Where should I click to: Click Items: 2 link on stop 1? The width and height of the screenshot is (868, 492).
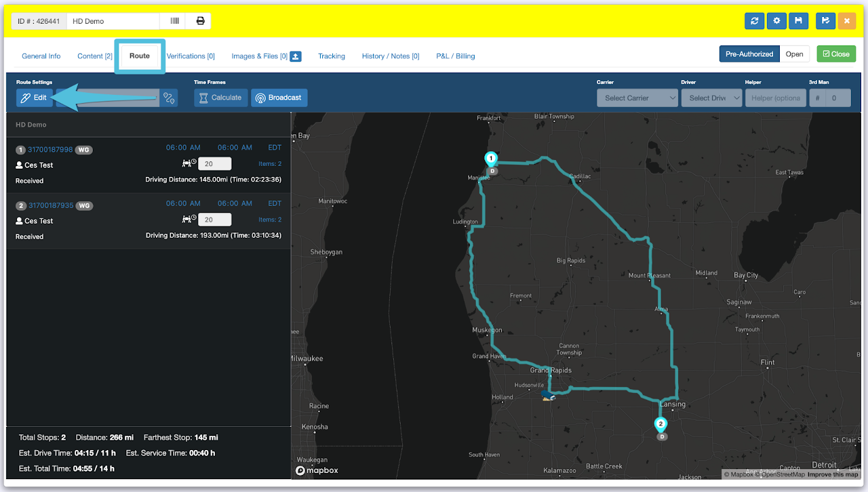point(270,163)
